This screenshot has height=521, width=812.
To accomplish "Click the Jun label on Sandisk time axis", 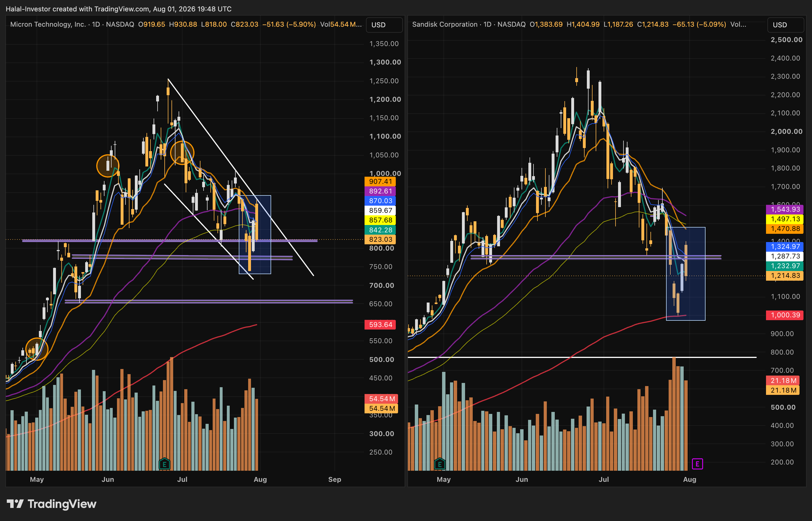I will coord(522,480).
